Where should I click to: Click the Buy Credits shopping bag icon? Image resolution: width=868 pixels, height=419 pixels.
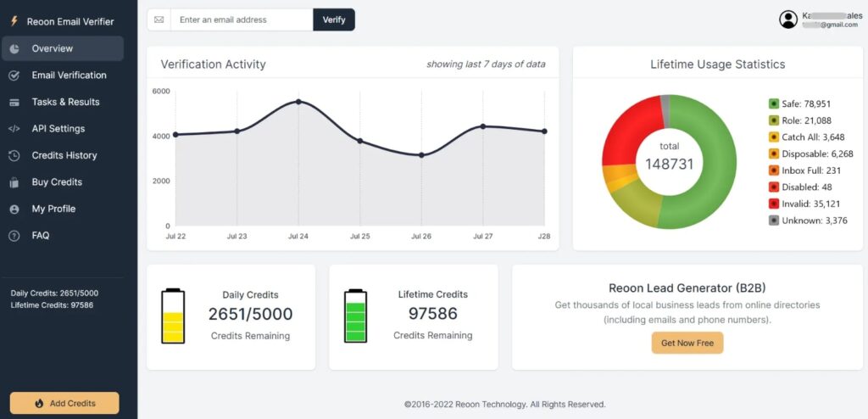pyautogui.click(x=14, y=182)
